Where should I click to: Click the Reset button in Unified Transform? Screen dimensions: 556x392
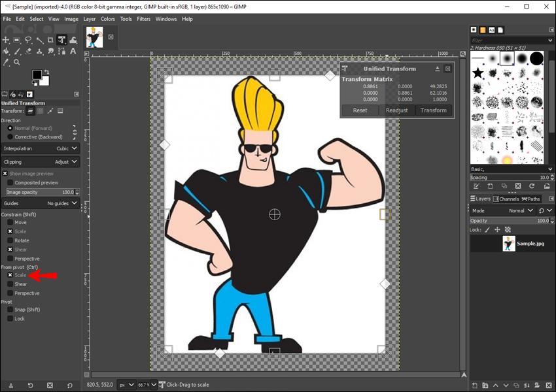(x=360, y=110)
